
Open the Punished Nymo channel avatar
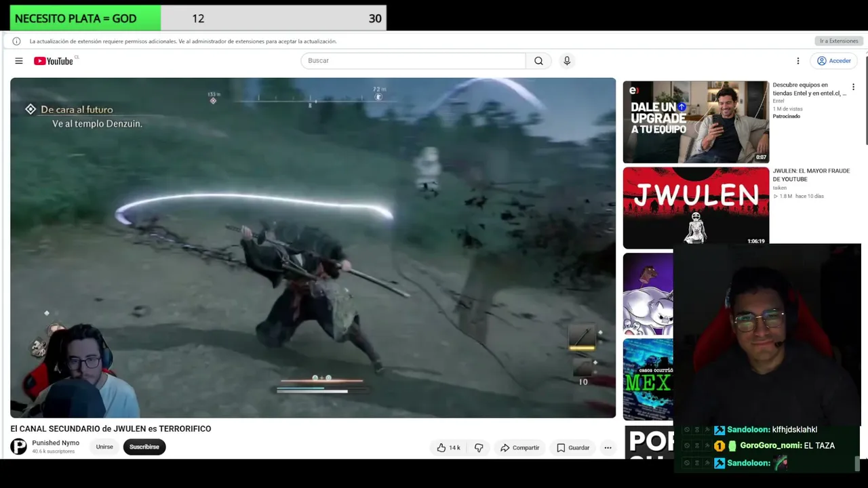(19, 447)
